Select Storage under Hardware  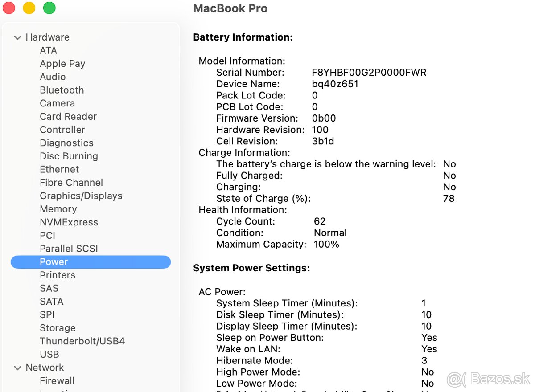tap(58, 328)
